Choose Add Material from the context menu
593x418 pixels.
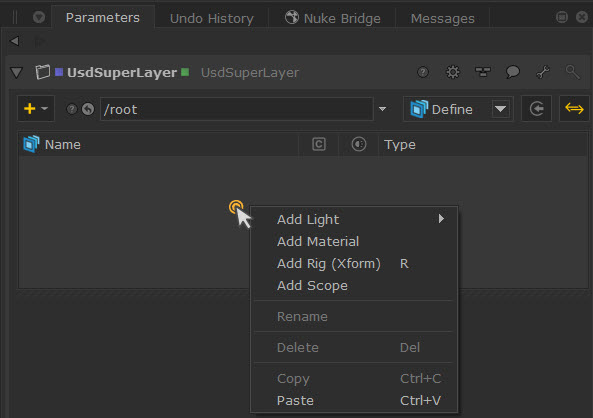[318, 241]
